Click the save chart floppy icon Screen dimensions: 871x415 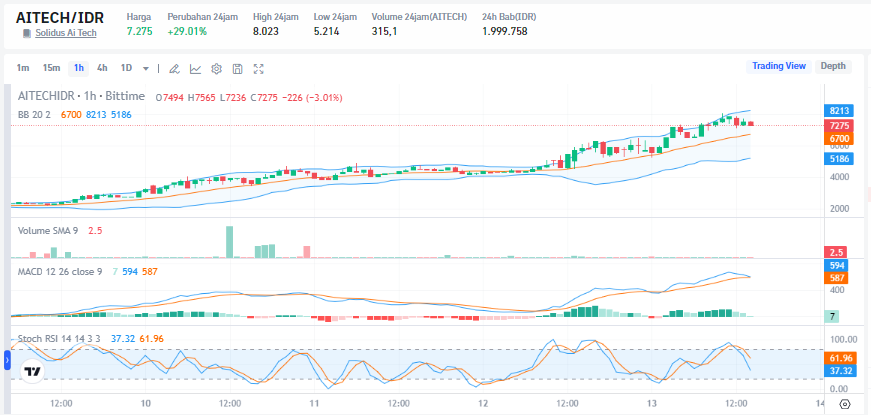(x=237, y=69)
